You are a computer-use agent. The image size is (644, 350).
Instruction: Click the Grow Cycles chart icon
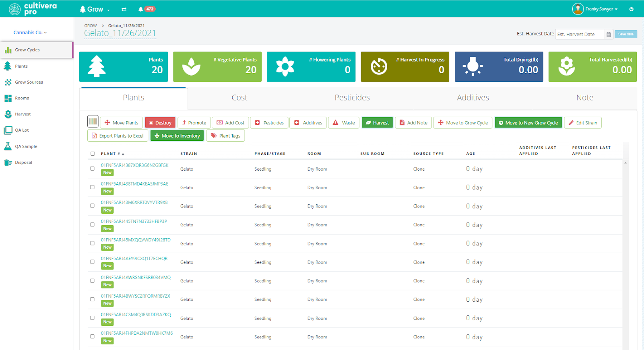click(x=8, y=50)
